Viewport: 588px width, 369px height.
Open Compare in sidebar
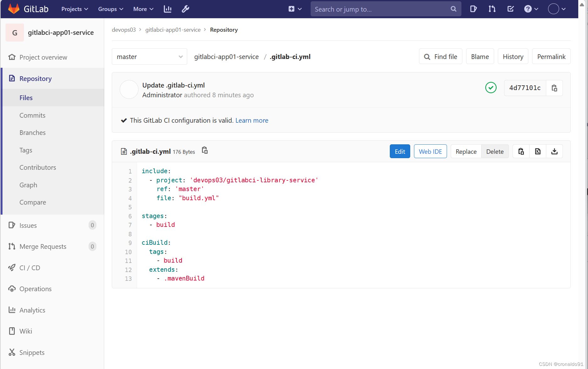click(x=52, y=202)
